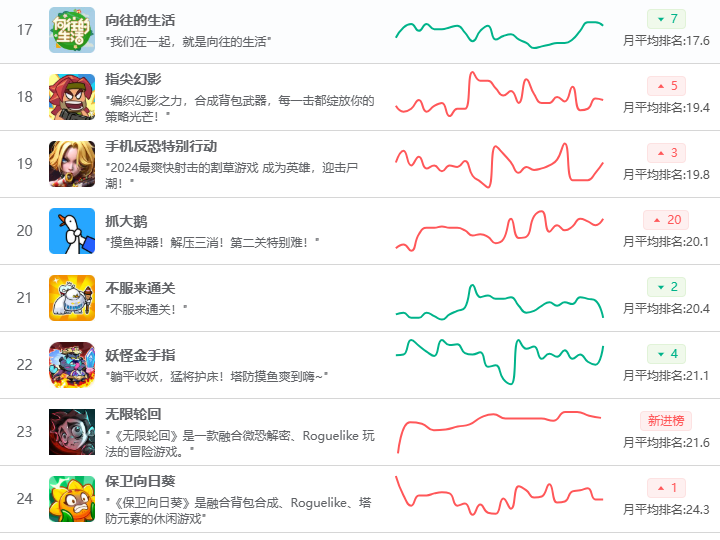The image size is (720, 540).
Task: Click the 抓大鹅 title link
Action: (x=126, y=221)
